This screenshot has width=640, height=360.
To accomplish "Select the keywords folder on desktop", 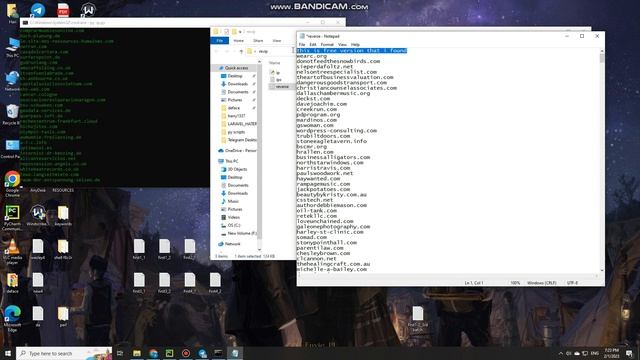I will point(63,216).
